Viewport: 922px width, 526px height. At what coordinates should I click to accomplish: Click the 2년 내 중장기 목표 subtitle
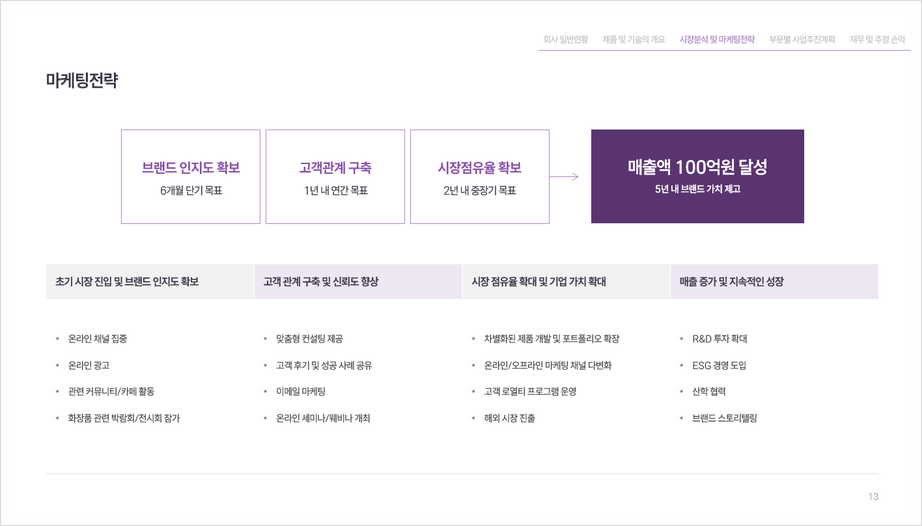click(480, 190)
